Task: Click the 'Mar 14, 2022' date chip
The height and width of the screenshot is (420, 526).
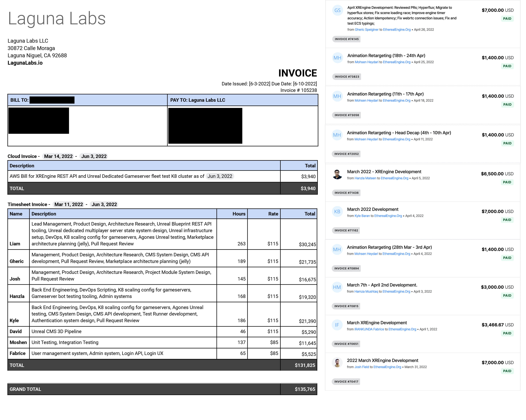Action: (x=58, y=156)
